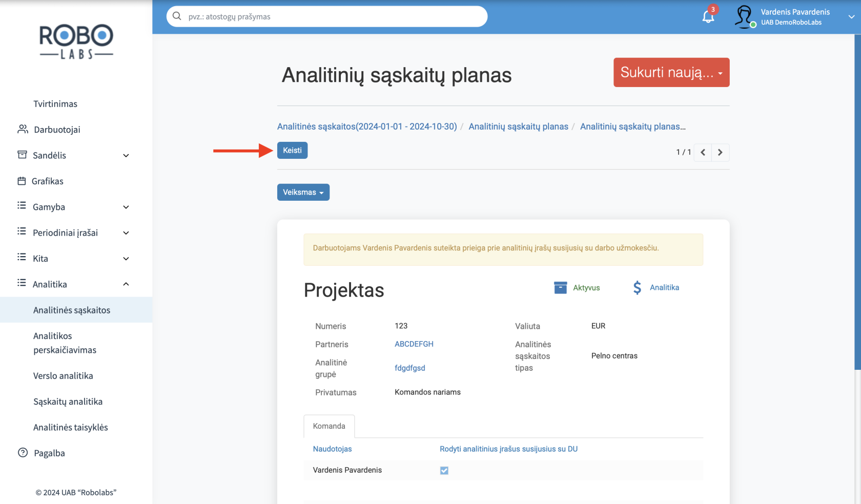Click the page vertical scrollbar

click(x=857, y=202)
